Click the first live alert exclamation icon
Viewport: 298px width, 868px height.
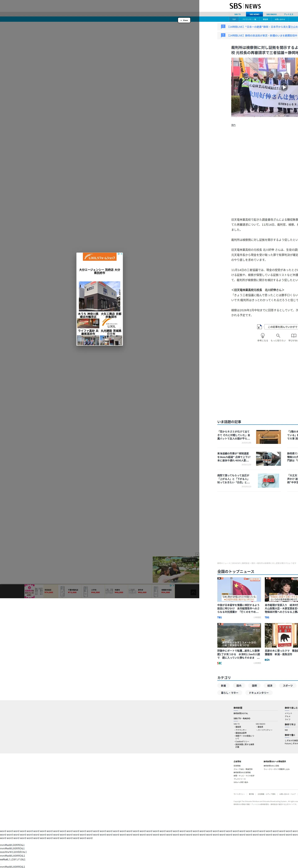(223, 27)
